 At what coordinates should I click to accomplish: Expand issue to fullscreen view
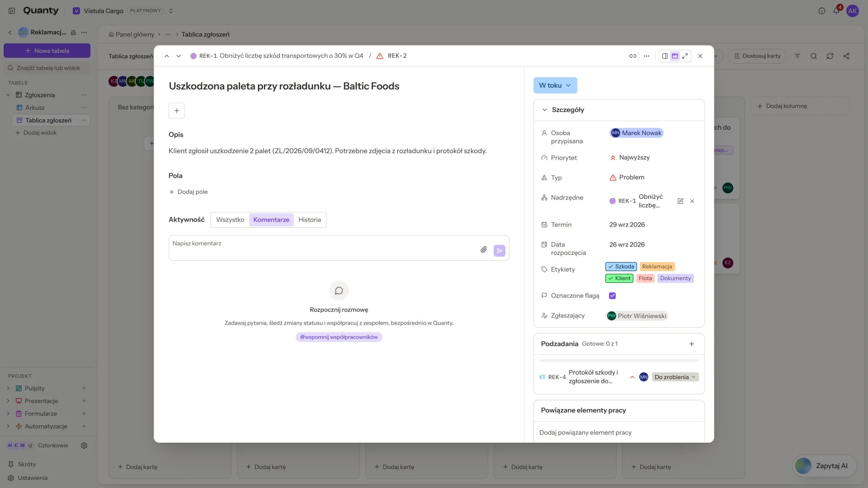685,56
